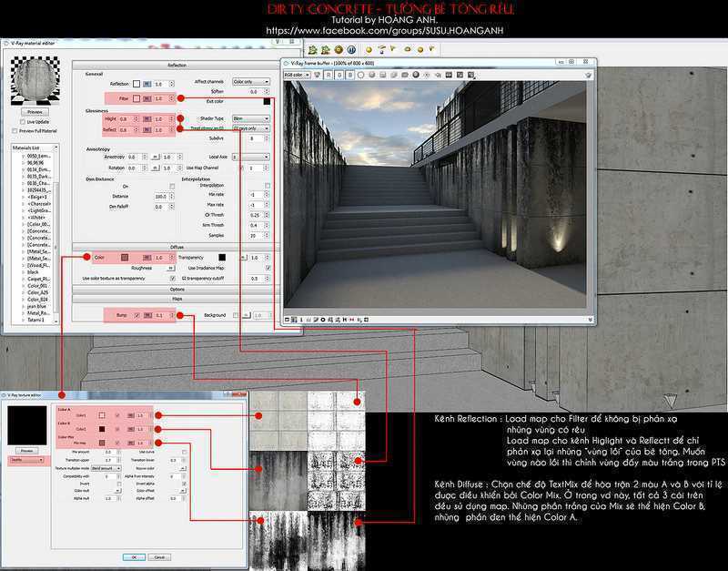Screen dimensions: 728x571
Task: Collapse the Reflection section header
Action: click(177, 66)
